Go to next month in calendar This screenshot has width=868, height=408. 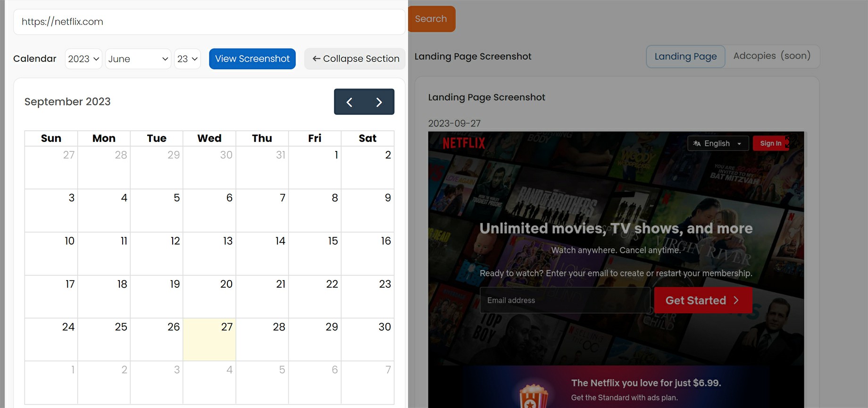(379, 102)
